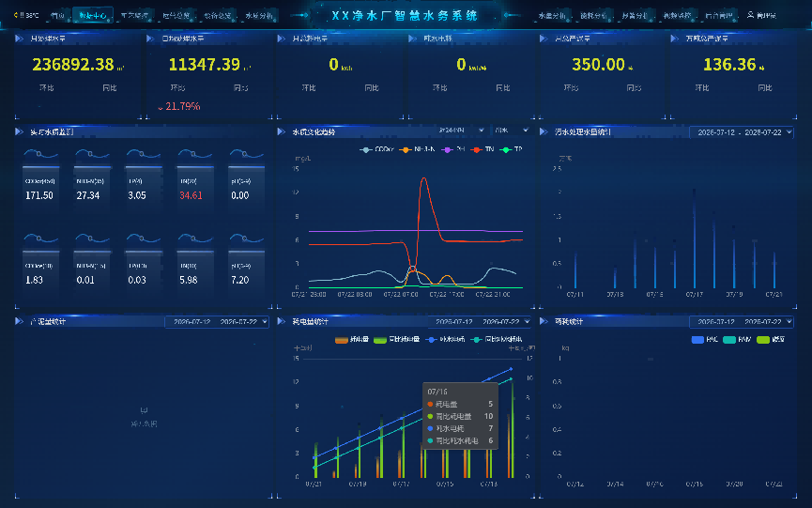This screenshot has width=812, height=508.
Task: Toggle the TN series in the legend
Action: click(482, 149)
